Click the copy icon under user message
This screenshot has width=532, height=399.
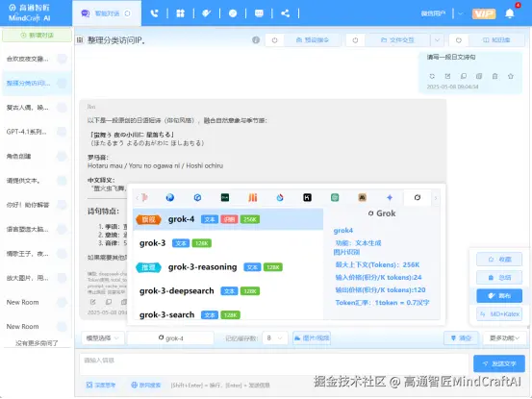479,76
